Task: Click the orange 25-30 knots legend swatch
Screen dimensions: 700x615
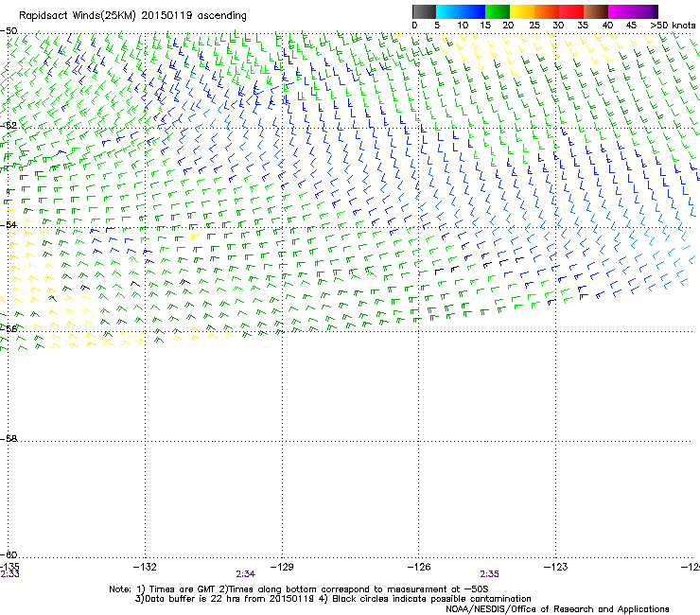Action: click(547, 11)
